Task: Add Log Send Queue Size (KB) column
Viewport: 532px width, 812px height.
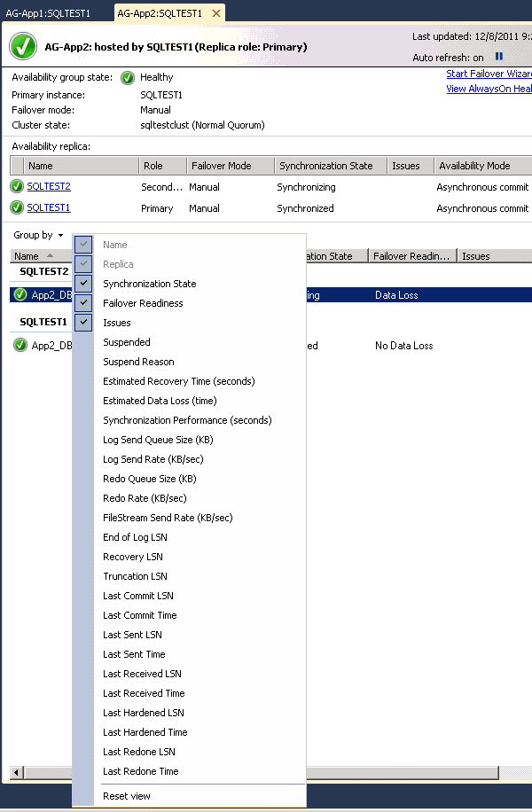Action: tap(158, 440)
